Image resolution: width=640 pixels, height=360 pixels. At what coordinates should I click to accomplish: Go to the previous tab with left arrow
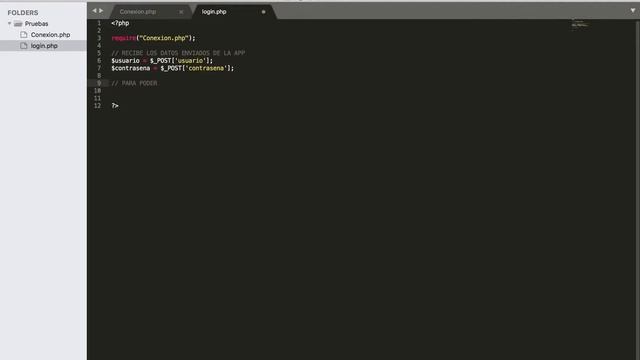pyautogui.click(x=94, y=10)
